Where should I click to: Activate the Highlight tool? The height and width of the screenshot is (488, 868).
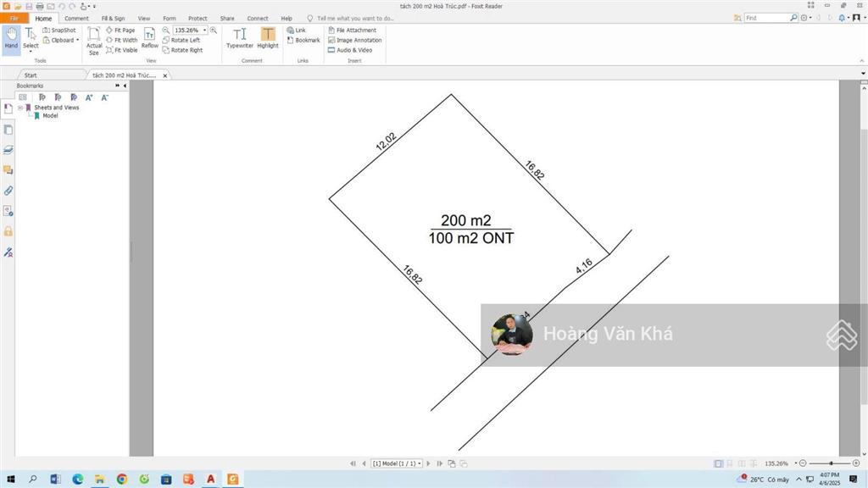pos(268,38)
